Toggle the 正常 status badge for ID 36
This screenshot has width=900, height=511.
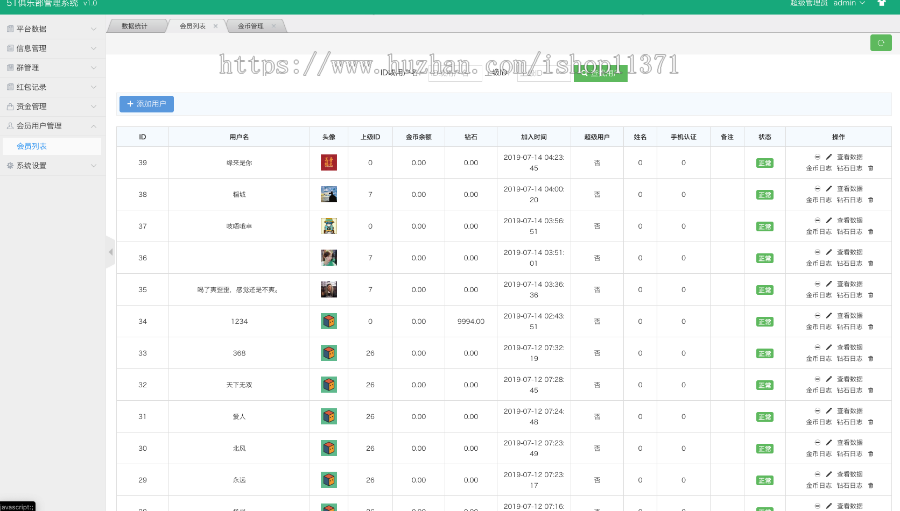coord(765,258)
